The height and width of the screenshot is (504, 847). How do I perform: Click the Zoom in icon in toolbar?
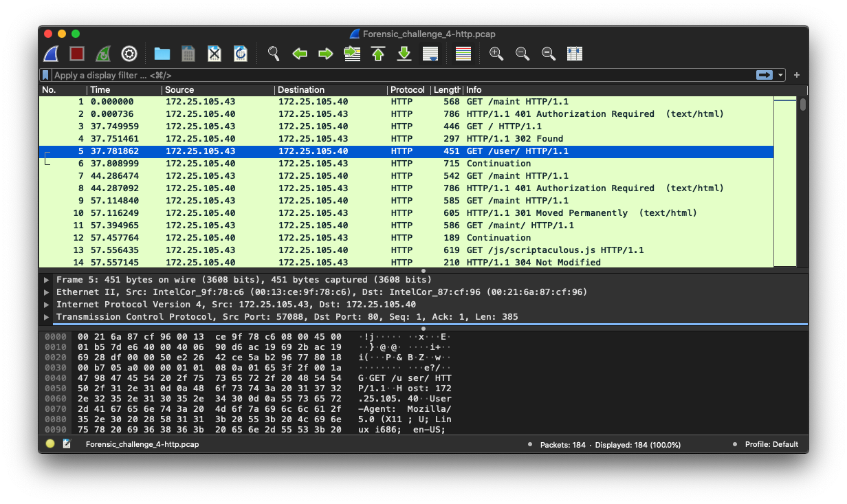(x=496, y=54)
